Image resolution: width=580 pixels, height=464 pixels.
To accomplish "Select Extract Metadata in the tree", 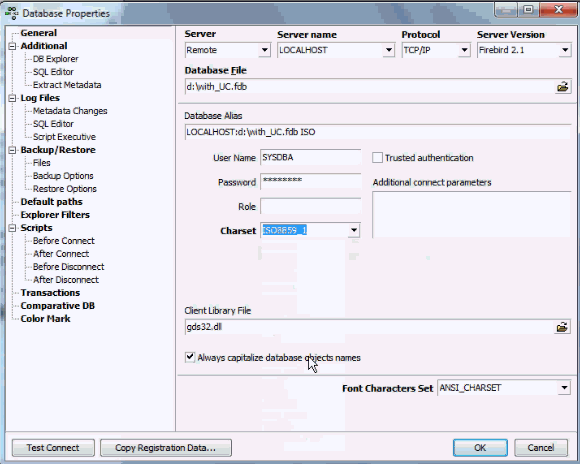I will [x=67, y=85].
